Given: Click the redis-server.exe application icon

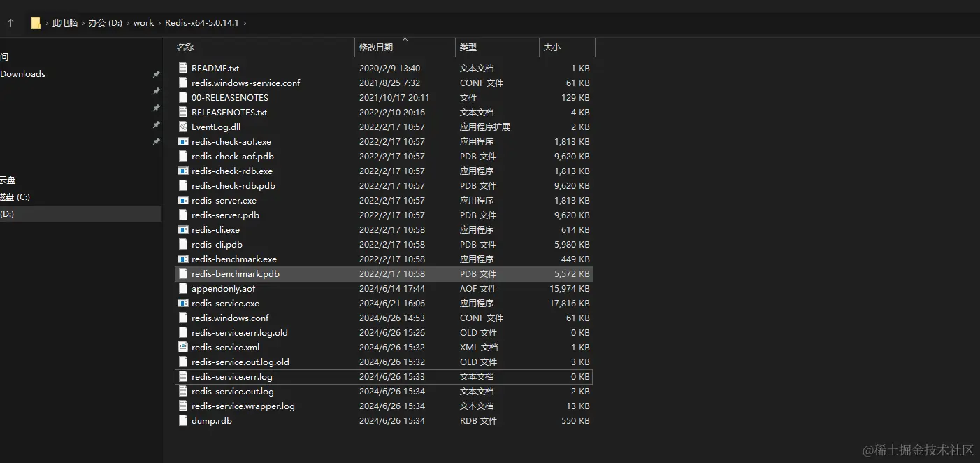Looking at the screenshot, I should click(x=183, y=200).
